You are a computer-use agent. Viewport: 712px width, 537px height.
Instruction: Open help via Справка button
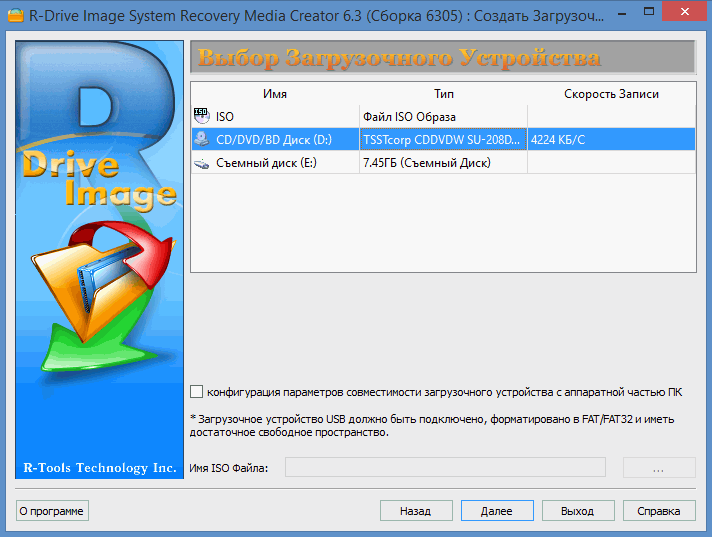click(659, 511)
